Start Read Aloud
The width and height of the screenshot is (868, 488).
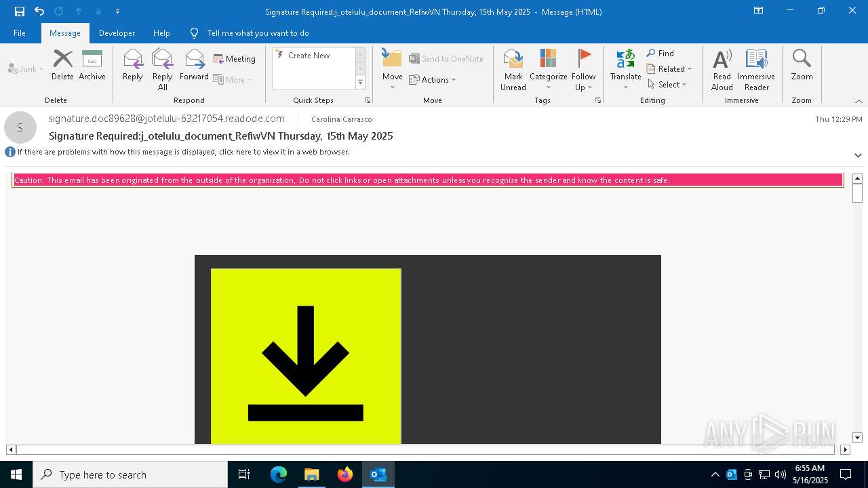(722, 70)
